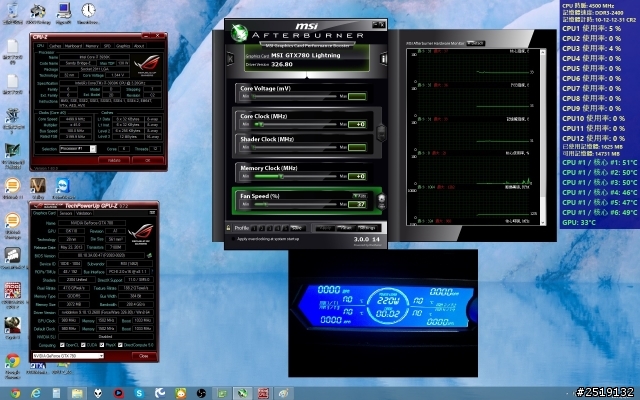Click the GPU-Z screenshot camera icon
The image size is (640, 400).
(152, 213)
